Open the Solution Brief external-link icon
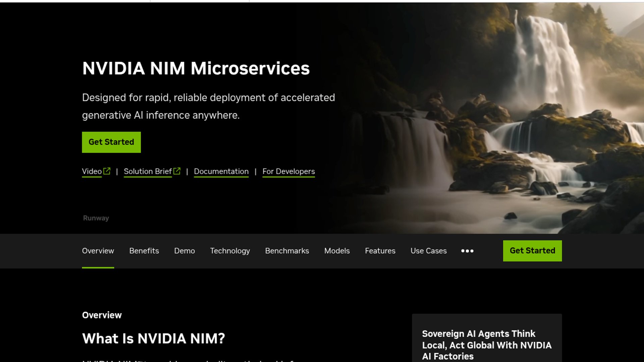The height and width of the screenshot is (362, 644). (x=177, y=171)
